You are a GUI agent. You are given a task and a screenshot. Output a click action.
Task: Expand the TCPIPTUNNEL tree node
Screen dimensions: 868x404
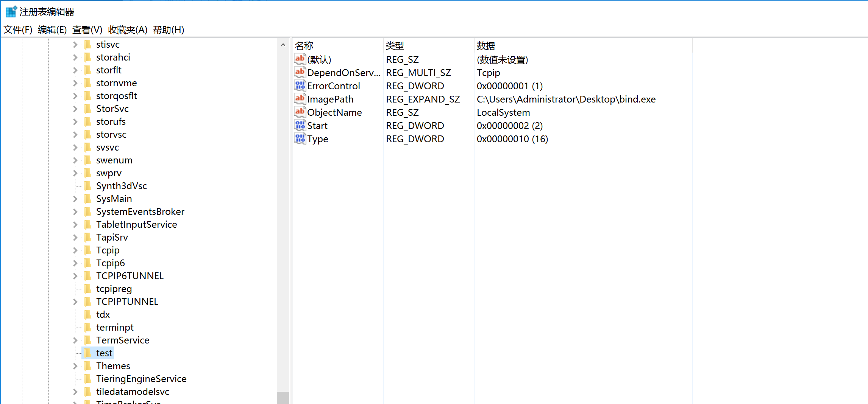click(x=75, y=302)
